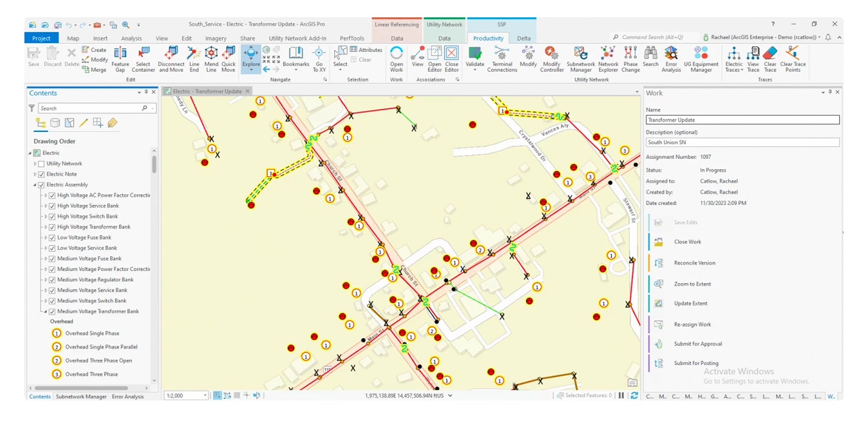Toggle Medium Voltage Regulator Bank checkbox
868x431 pixels.
pos(52,280)
